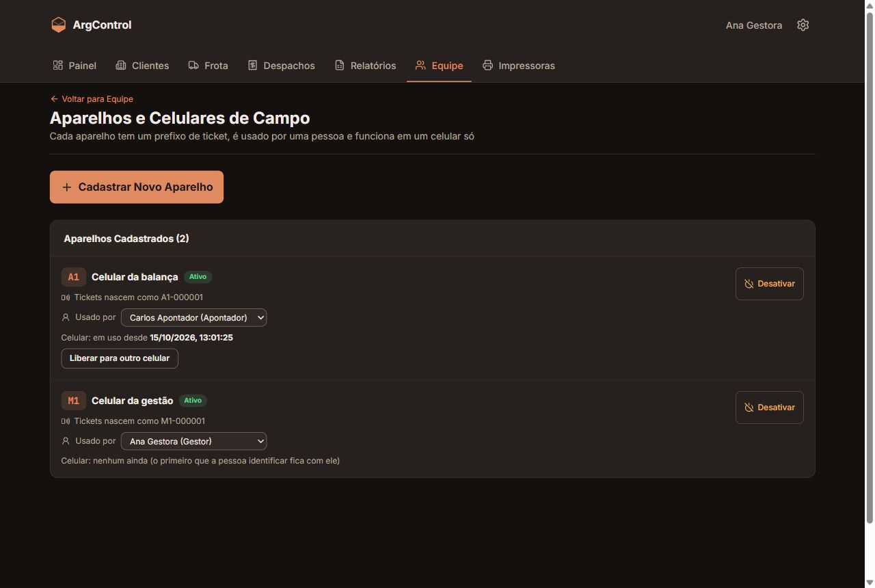Open the Relatórios tab
This screenshot has width=875, height=588.
pos(365,66)
